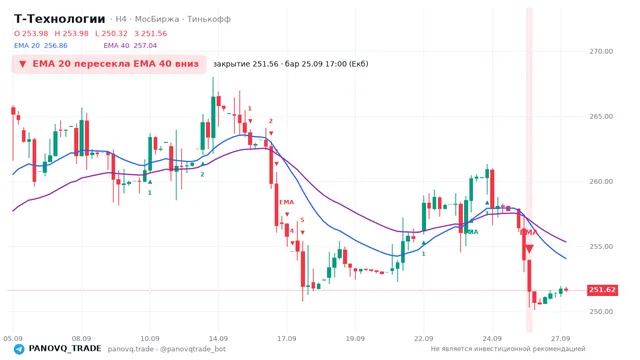
Task: Click the large red arrow marker near 25.09
Action: pos(529,249)
